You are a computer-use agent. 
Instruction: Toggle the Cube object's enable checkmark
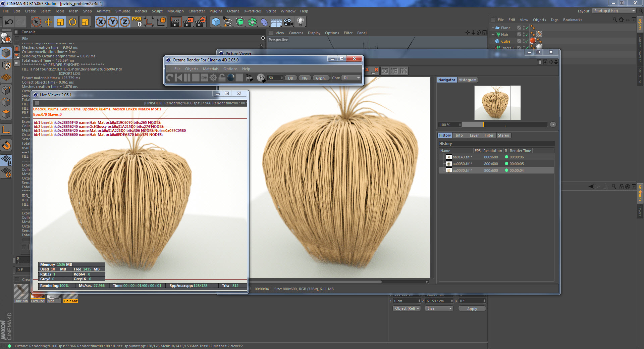[527, 41]
